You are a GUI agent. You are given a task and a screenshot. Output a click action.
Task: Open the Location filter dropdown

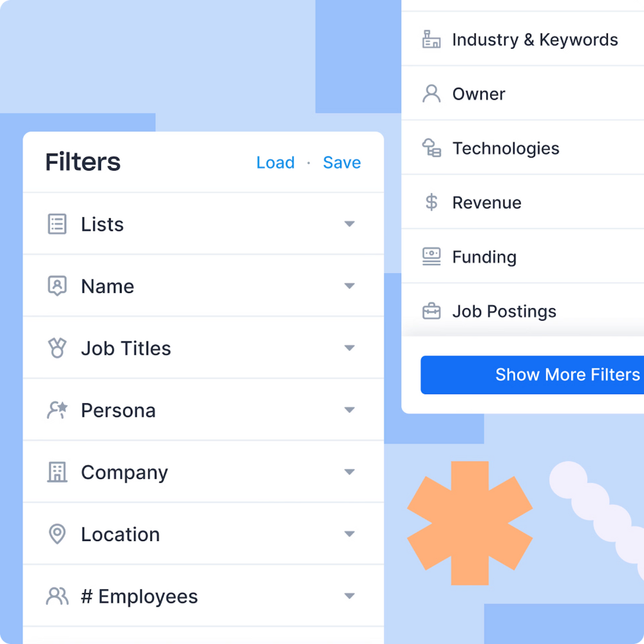(350, 534)
